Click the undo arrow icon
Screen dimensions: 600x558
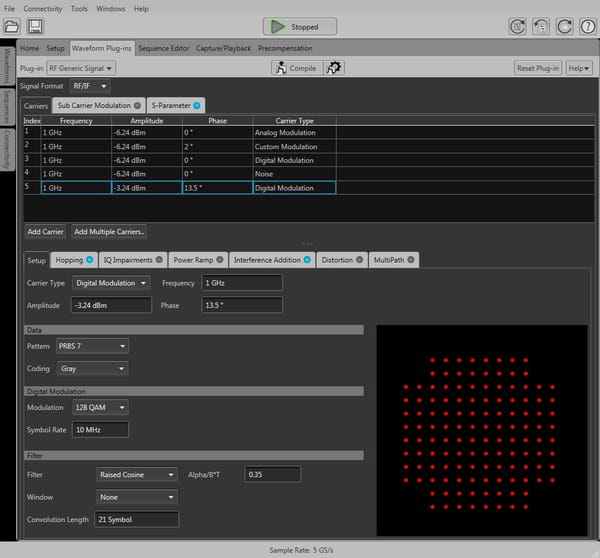click(x=540, y=27)
